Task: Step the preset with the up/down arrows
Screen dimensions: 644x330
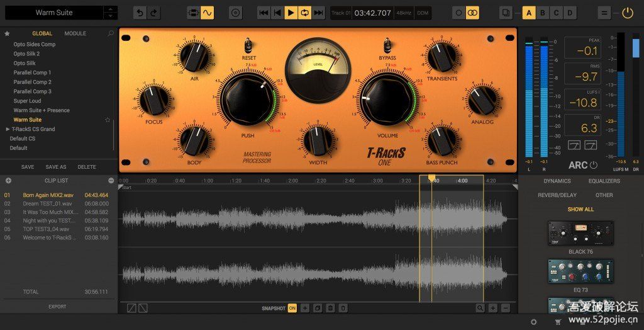Action: point(110,13)
